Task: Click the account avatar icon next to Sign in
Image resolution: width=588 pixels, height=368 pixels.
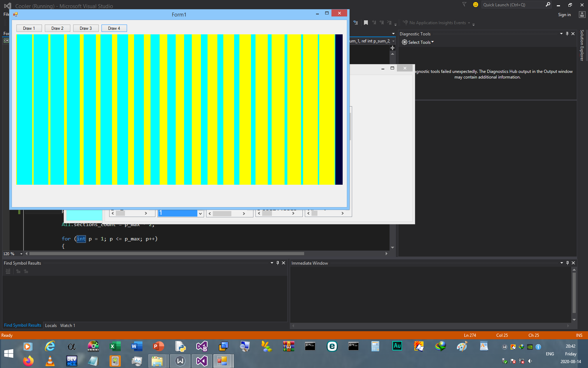Action: click(x=582, y=14)
